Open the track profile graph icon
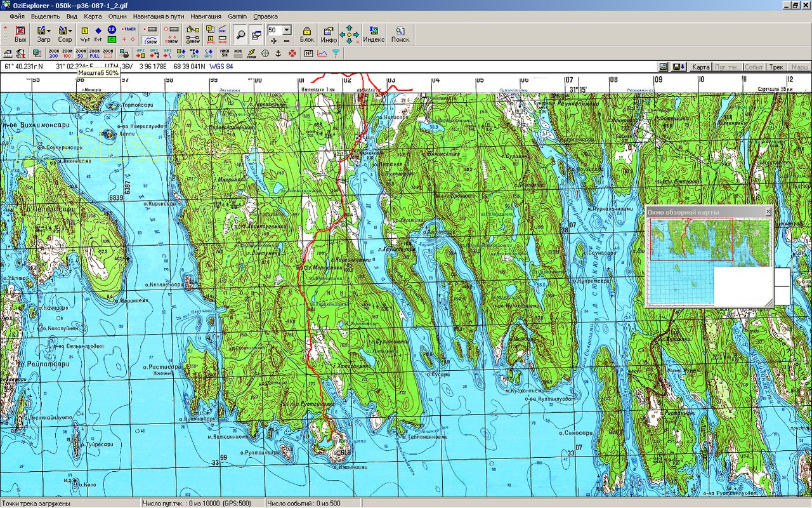This screenshot has width=812, height=508. click(x=322, y=53)
